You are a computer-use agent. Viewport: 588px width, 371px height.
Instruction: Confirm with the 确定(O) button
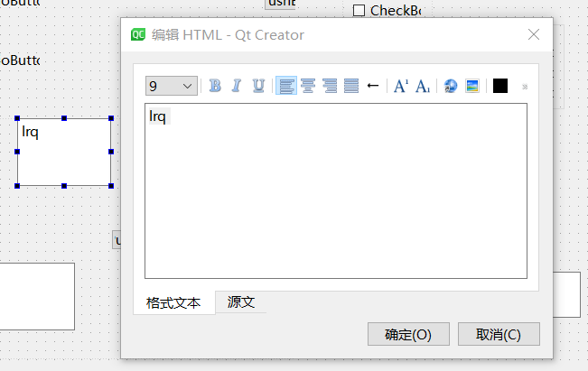point(408,334)
